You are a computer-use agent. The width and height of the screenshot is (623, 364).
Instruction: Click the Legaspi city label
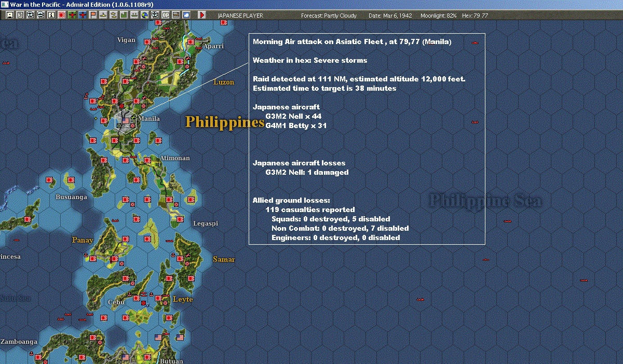pos(206,223)
